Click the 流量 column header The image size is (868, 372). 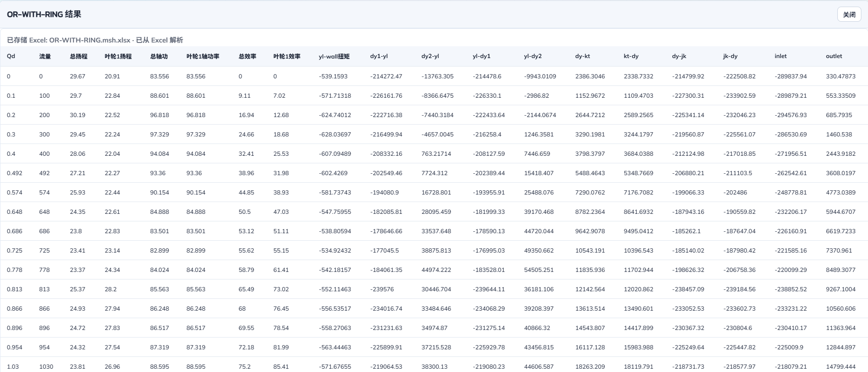45,56
